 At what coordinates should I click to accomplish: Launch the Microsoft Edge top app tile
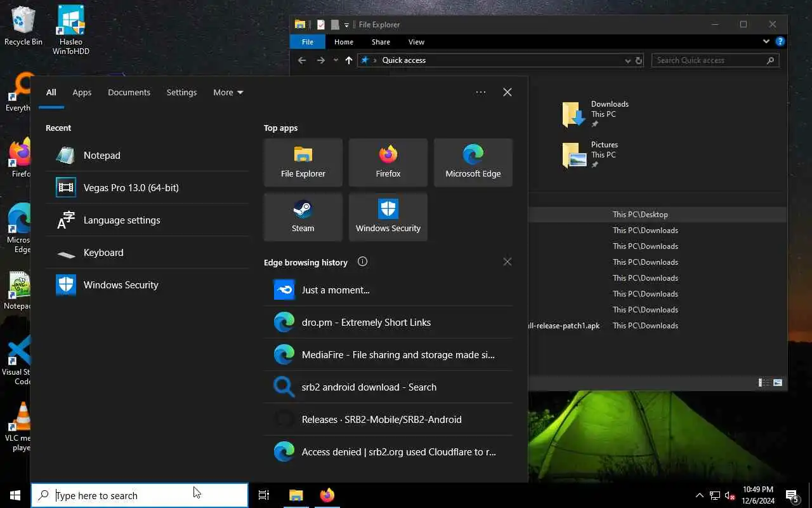coord(473,163)
